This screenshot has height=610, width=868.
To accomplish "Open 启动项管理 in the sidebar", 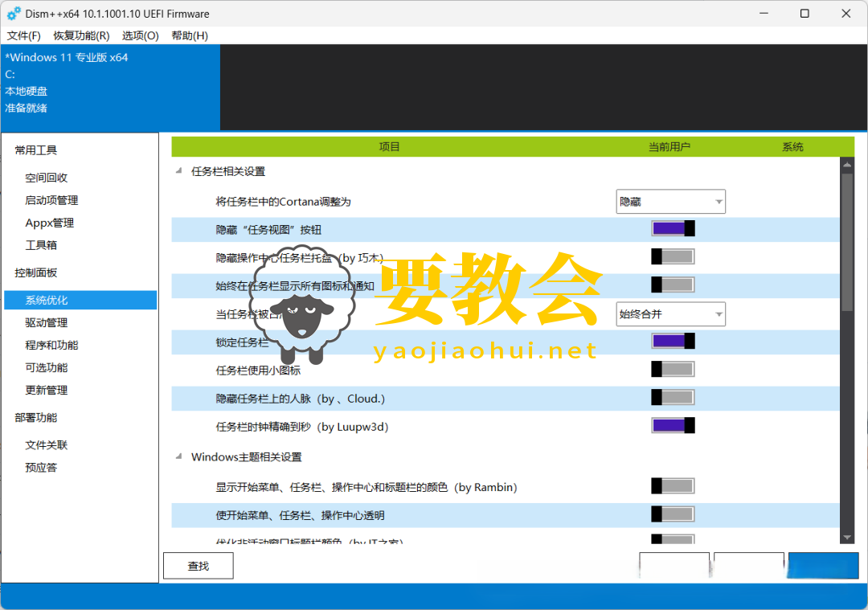I will (x=51, y=200).
